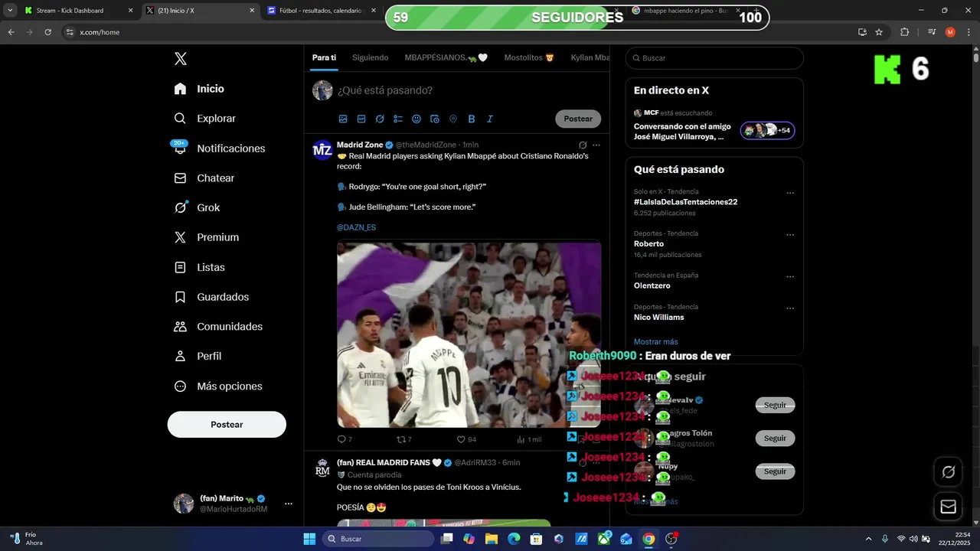Bookmark this page with star icon
The height and width of the screenshot is (551, 980).
(879, 32)
